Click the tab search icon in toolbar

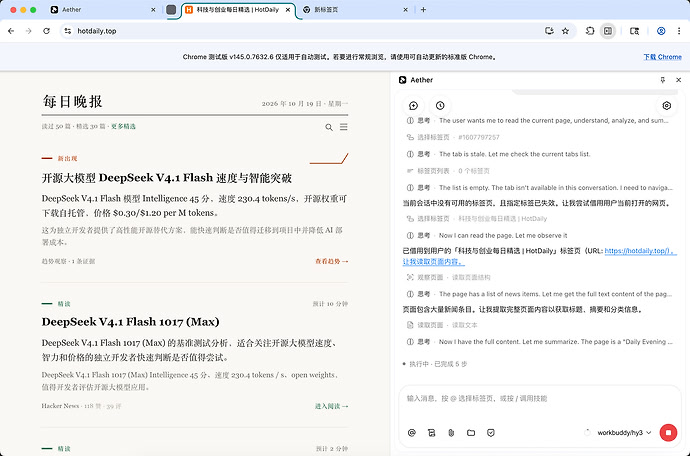(634, 31)
